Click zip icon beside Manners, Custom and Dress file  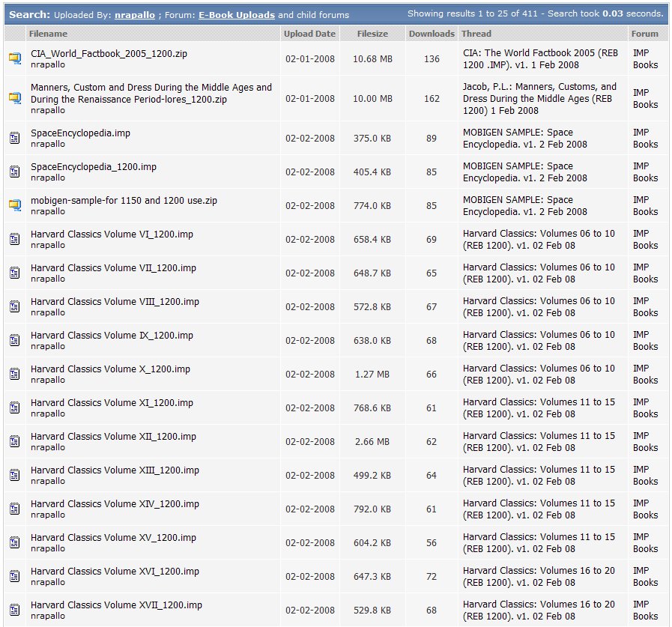[x=14, y=99]
